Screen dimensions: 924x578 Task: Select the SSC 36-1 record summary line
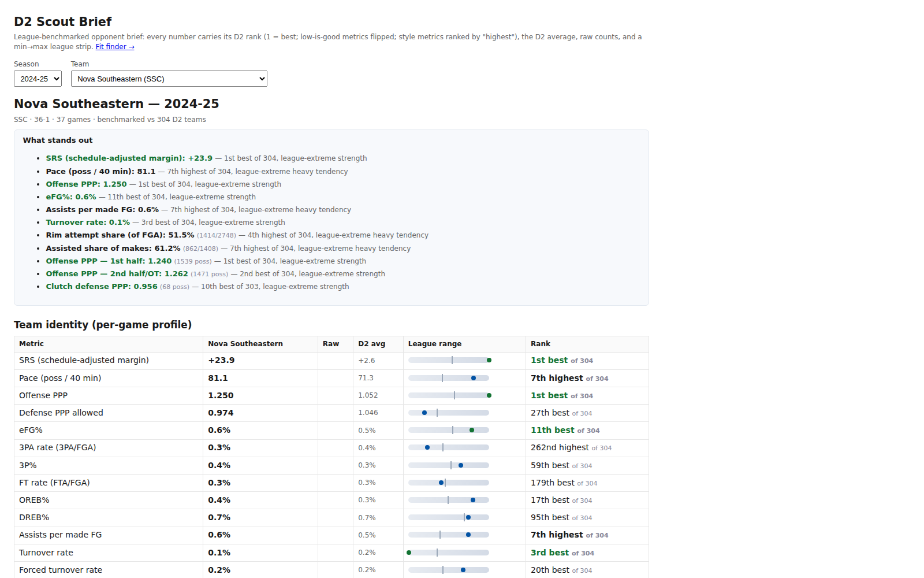110,120
